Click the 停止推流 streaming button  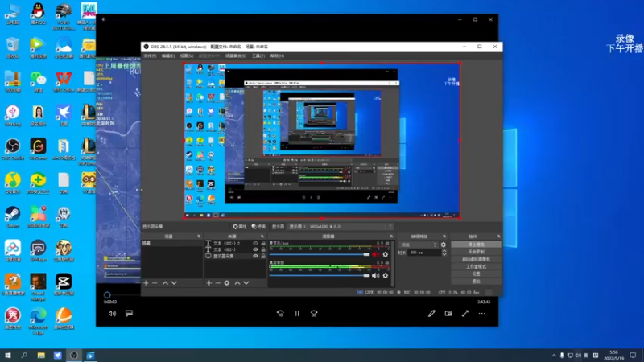pos(476,244)
